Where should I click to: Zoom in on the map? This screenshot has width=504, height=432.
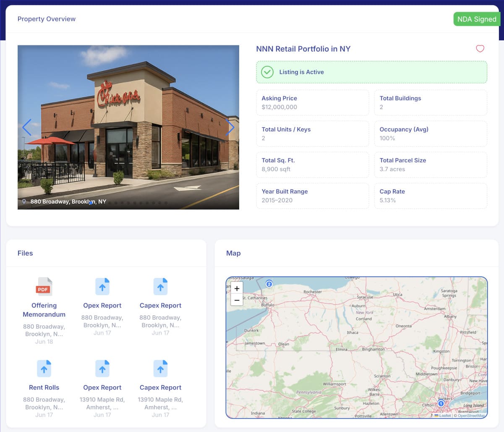tap(237, 288)
